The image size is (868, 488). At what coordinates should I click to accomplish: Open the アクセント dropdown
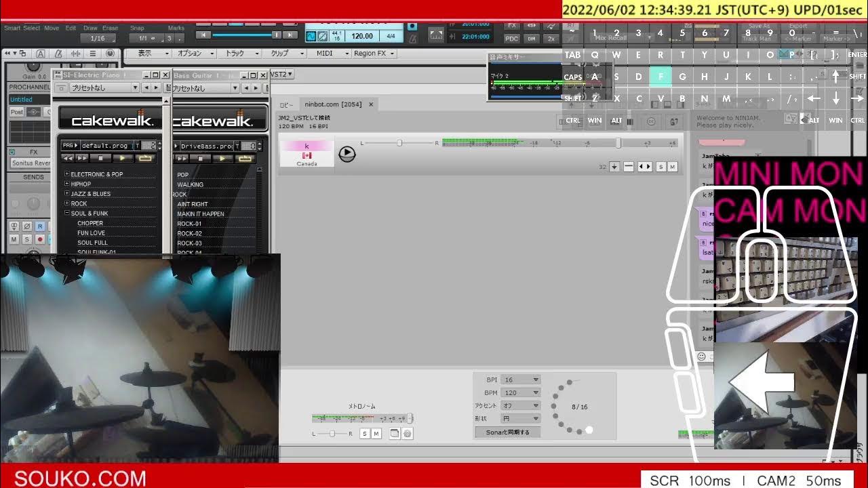point(521,405)
